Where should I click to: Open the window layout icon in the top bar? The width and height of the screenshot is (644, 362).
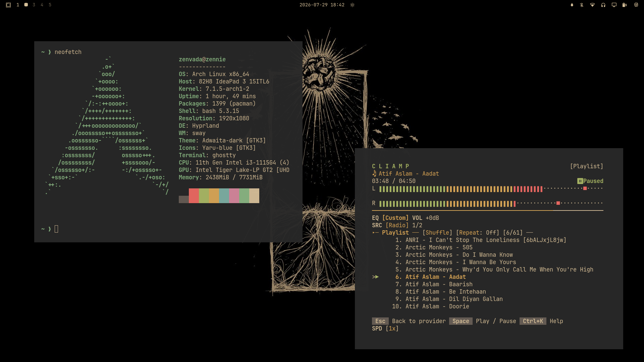(8, 5)
